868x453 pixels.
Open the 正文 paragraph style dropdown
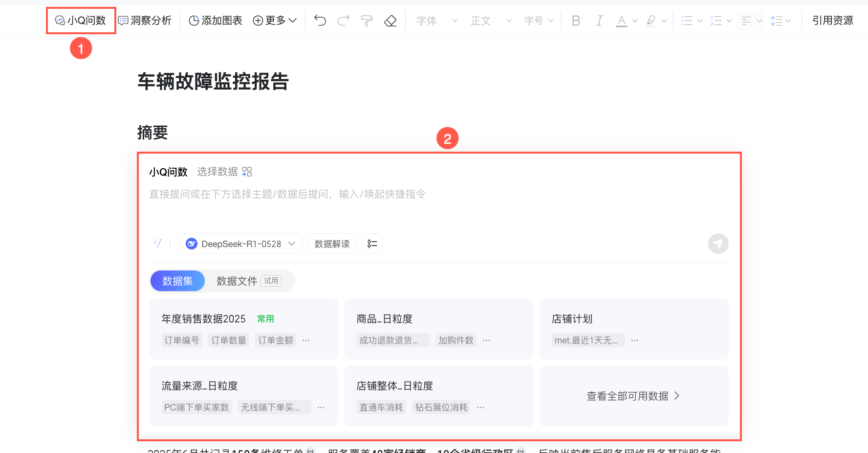491,21
